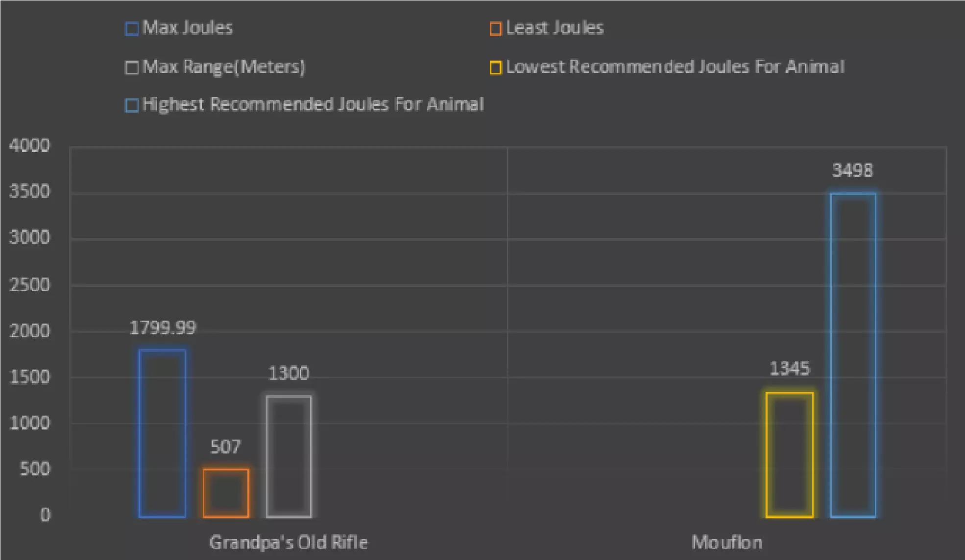Image resolution: width=965 pixels, height=560 pixels.
Task: Click the 4000 value on vertical axis
Action: pyautogui.click(x=29, y=145)
